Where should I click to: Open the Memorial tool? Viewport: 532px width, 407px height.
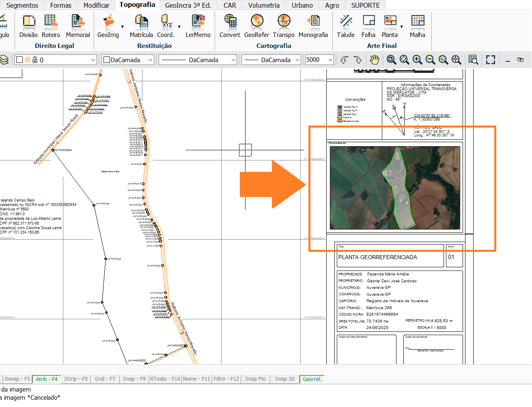(x=78, y=26)
